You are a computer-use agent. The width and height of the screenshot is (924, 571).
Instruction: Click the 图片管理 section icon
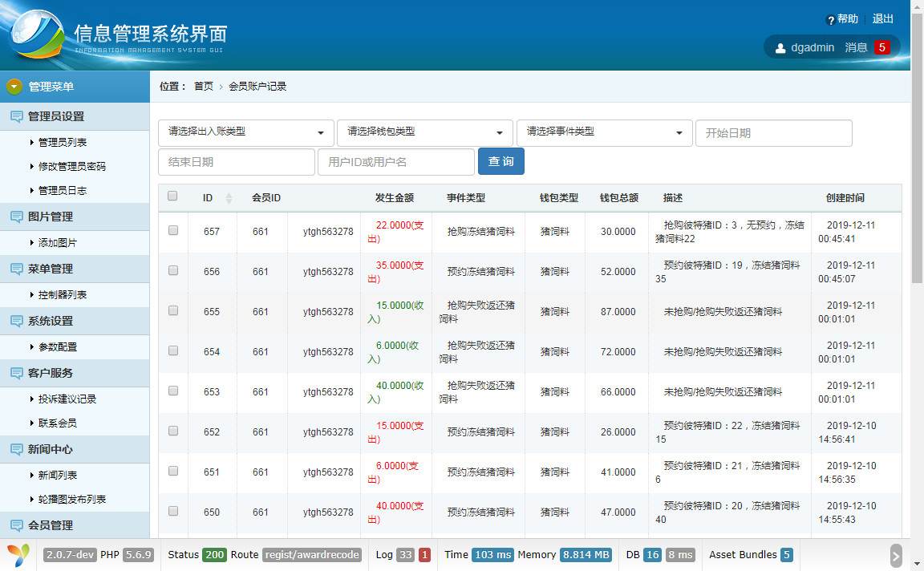[16, 217]
